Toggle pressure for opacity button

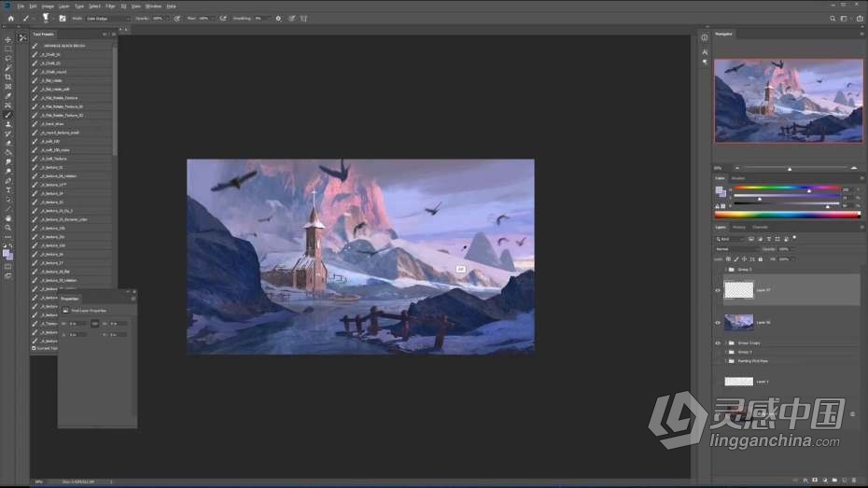(177, 19)
